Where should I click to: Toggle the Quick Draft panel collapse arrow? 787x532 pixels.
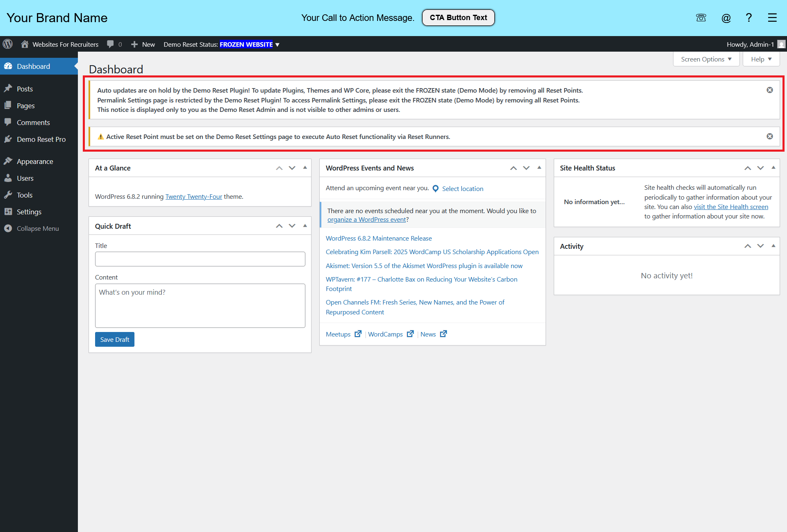pos(305,226)
